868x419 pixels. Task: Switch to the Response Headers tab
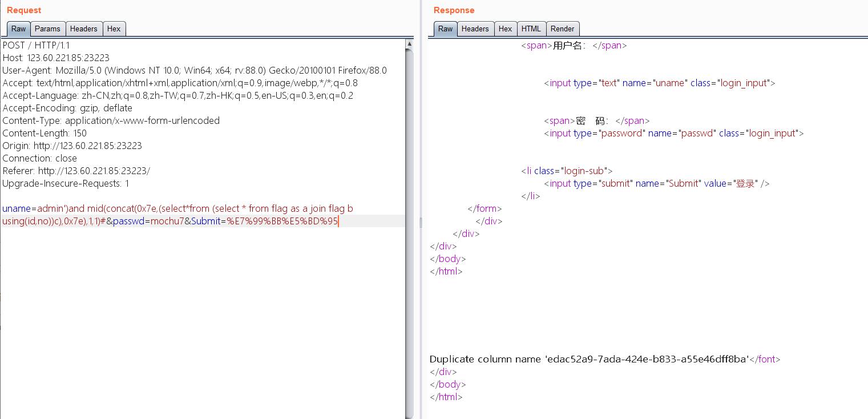pyautogui.click(x=475, y=29)
